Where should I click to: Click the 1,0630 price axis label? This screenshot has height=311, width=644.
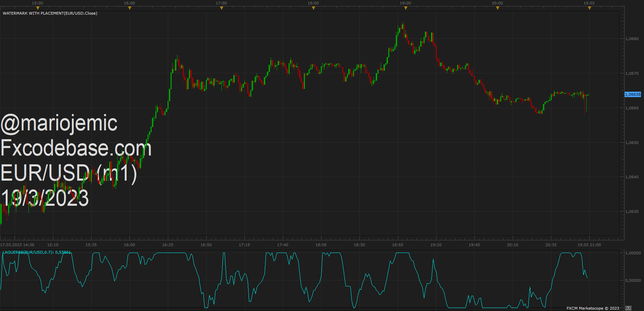(x=632, y=212)
